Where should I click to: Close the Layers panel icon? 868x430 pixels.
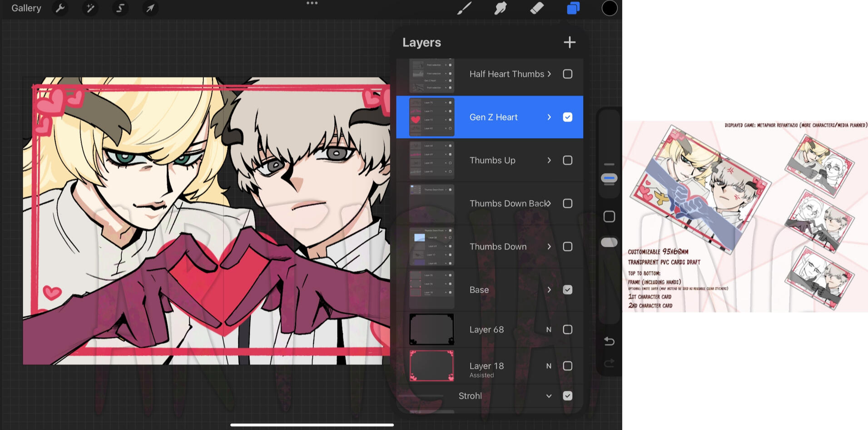coord(573,8)
